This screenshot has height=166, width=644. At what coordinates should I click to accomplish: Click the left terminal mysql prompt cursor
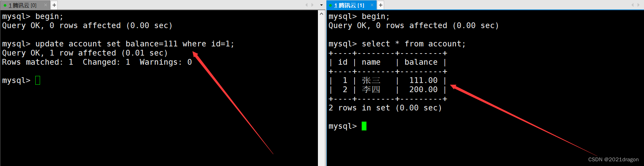(x=38, y=80)
